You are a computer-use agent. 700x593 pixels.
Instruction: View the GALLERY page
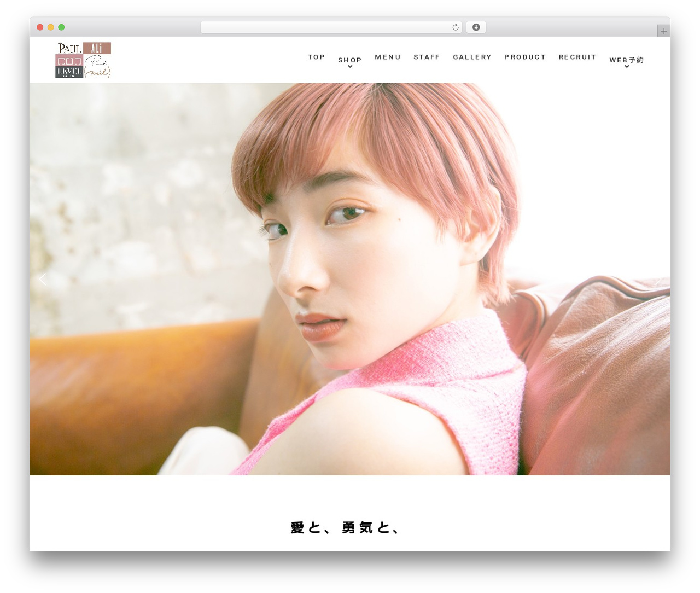[472, 57]
